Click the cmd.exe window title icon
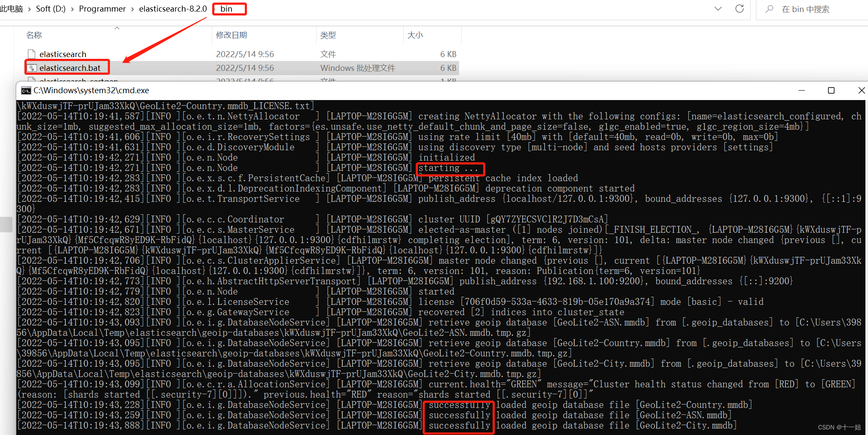The height and width of the screenshot is (435, 868). [26, 91]
